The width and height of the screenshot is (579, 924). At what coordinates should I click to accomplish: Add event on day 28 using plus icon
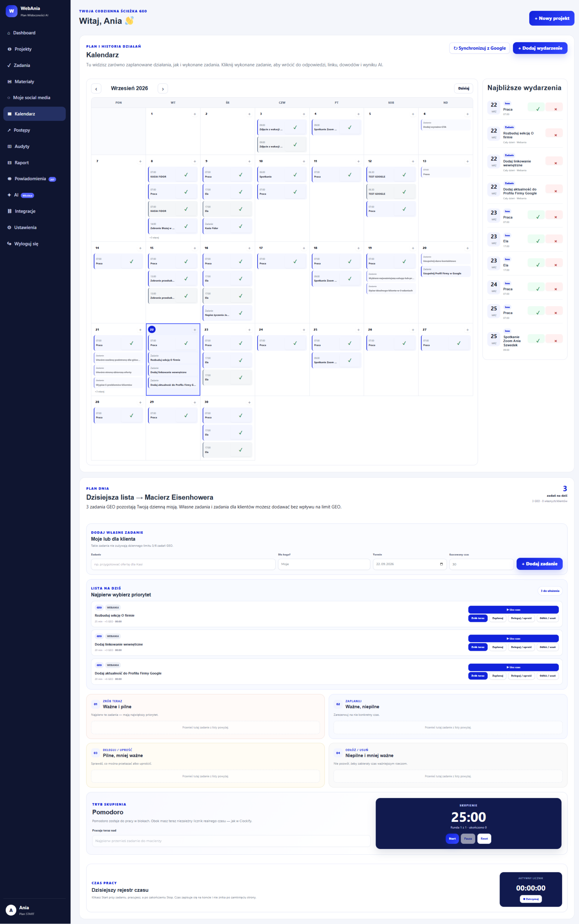(140, 402)
